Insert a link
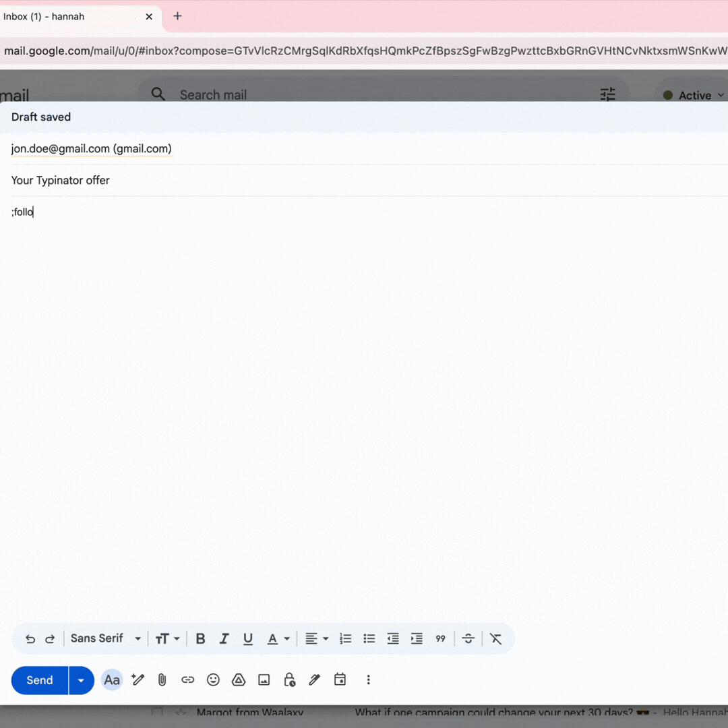Image resolution: width=728 pixels, height=728 pixels. [x=187, y=680]
